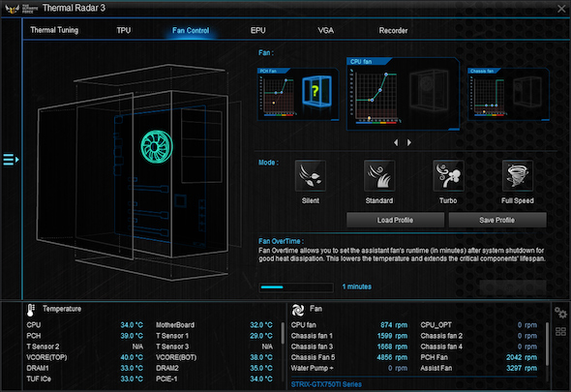The width and height of the screenshot is (571, 392).
Task: Click the CPU_OPT 0 rpm reading
Action: [527, 325]
